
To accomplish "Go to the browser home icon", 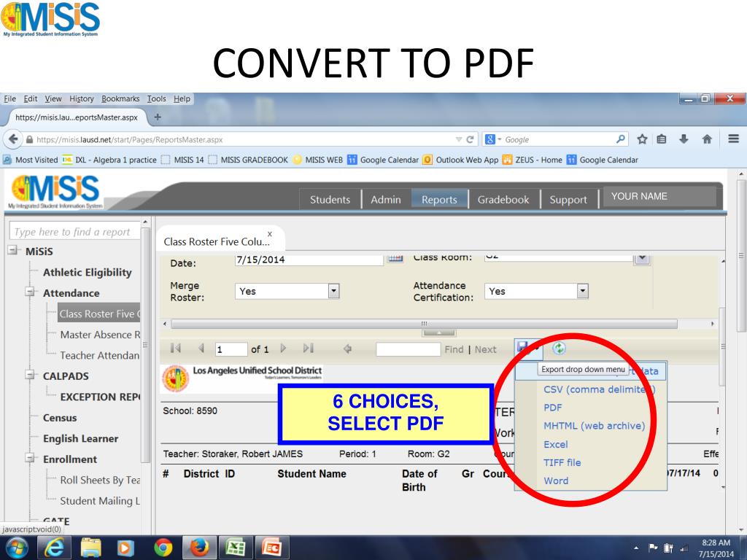I will (707, 139).
